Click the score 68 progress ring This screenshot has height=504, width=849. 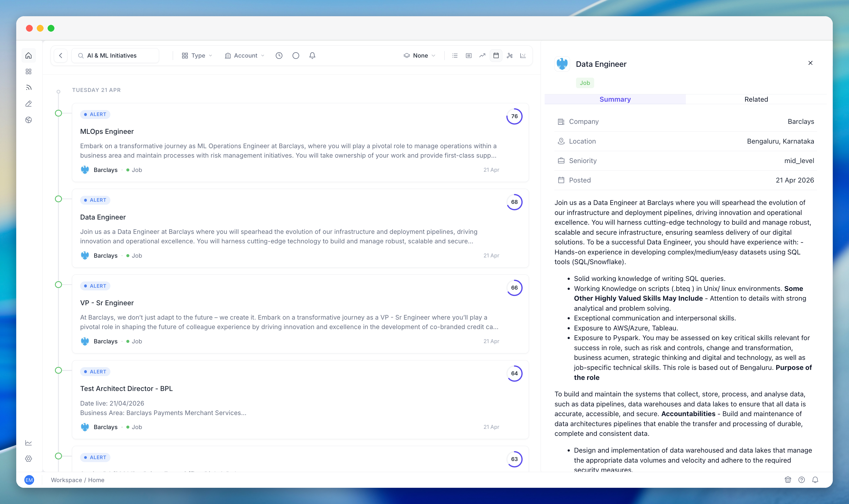pyautogui.click(x=515, y=202)
